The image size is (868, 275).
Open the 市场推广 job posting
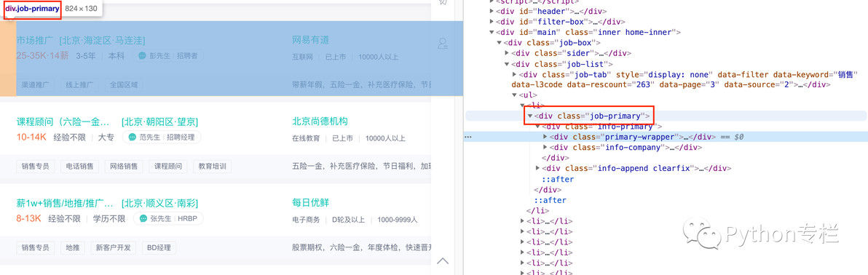pos(34,41)
